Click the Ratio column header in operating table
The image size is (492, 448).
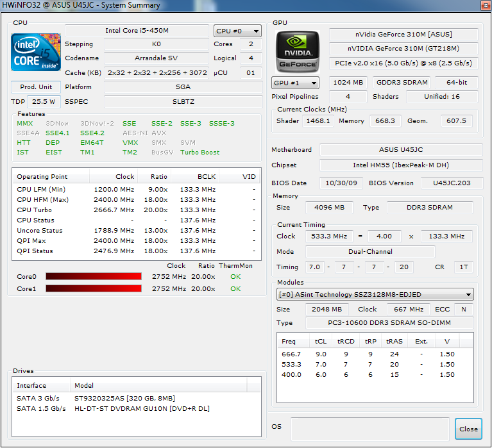coord(155,176)
